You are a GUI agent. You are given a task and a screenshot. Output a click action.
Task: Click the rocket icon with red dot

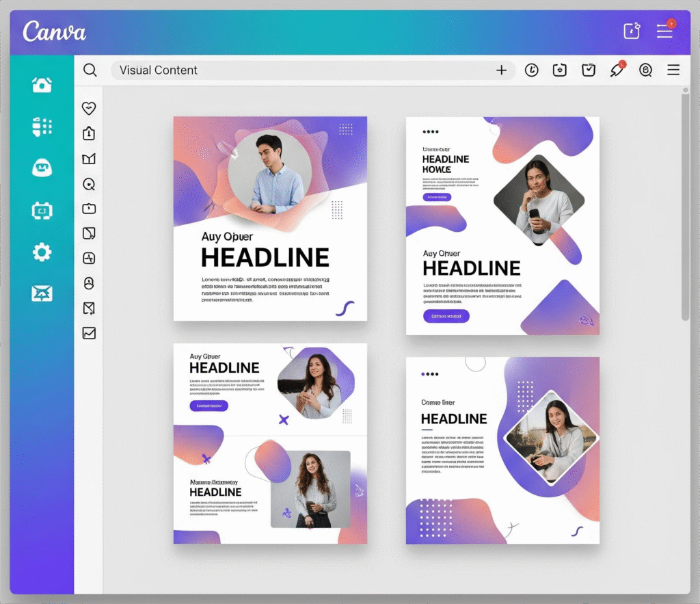617,70
